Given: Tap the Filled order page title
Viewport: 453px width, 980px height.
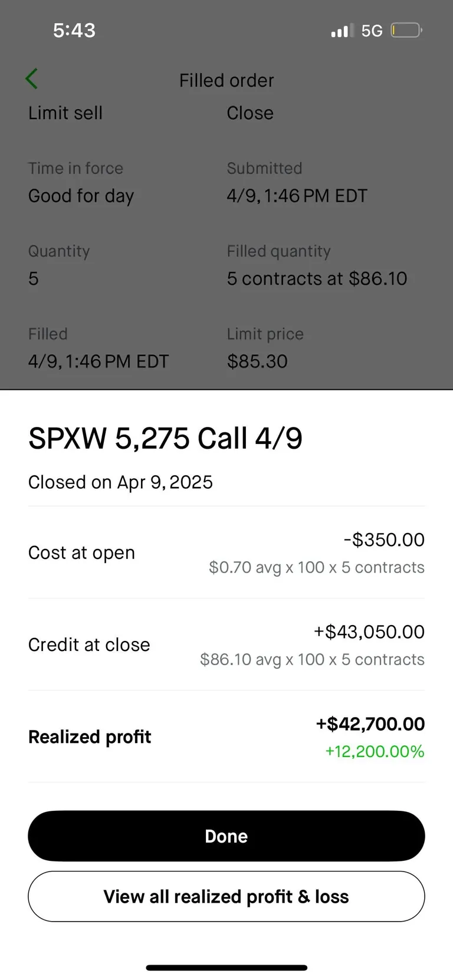Looking at the screenshot, I should click(226, 80).
